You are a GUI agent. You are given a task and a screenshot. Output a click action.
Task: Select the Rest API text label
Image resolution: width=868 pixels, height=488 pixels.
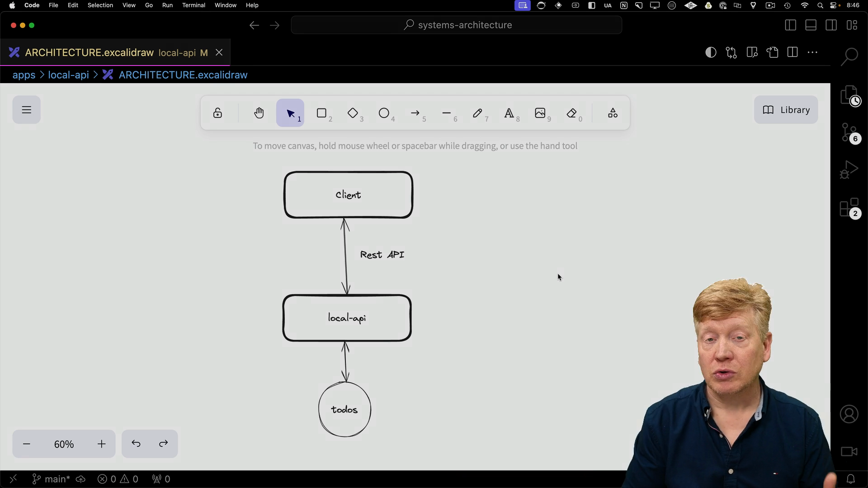click(382, 255)
